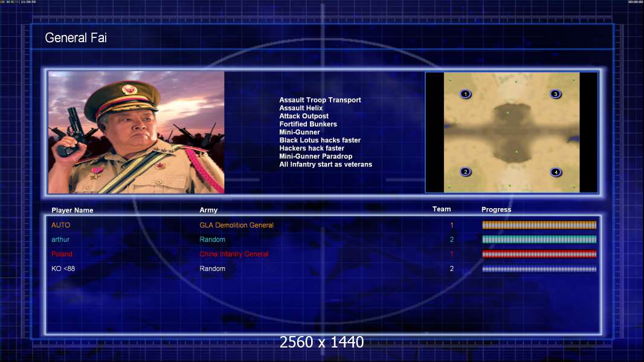The image size is (644, 362).
Task: Click start position marker 3 on the map
Action: (556, 94)
